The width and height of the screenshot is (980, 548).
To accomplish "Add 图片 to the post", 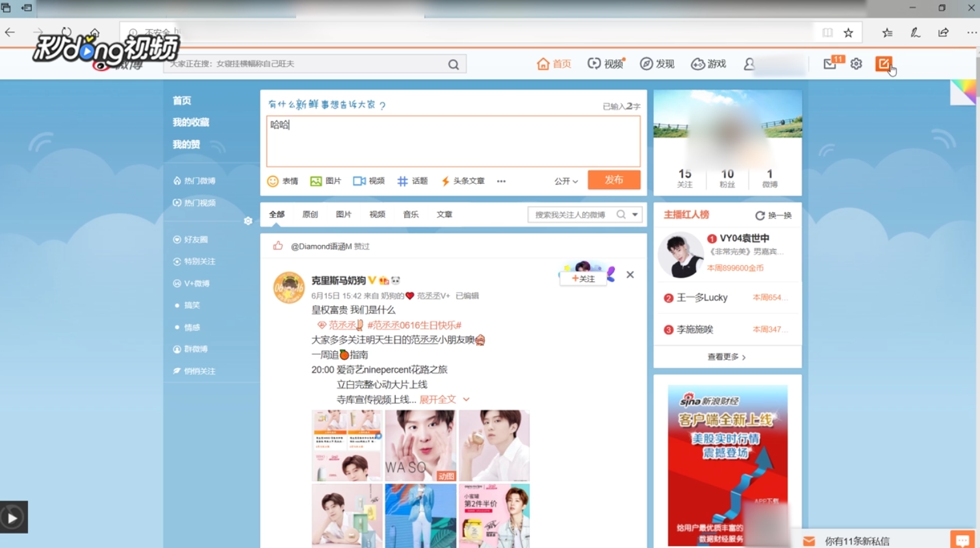I will coord(326,181).
